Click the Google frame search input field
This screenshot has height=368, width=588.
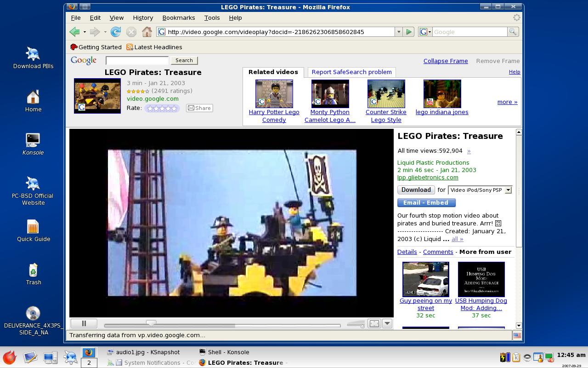pyautogui.click(x=137, y=60)
